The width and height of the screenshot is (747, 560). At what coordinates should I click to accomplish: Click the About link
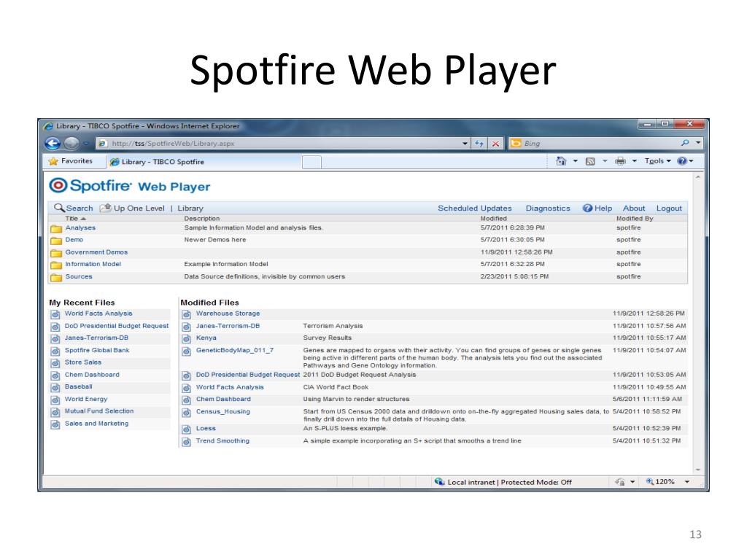634,208
